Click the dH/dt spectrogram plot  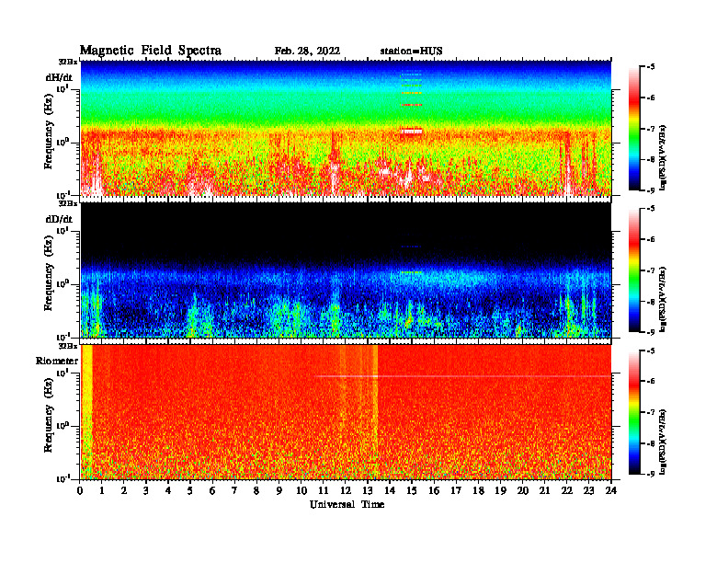pos(346,128)
